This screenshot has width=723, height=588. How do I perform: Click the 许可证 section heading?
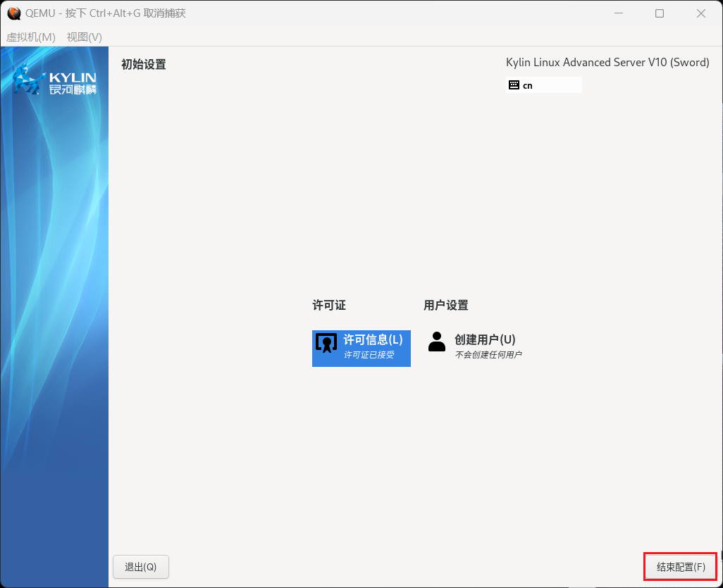click(329, 305)
